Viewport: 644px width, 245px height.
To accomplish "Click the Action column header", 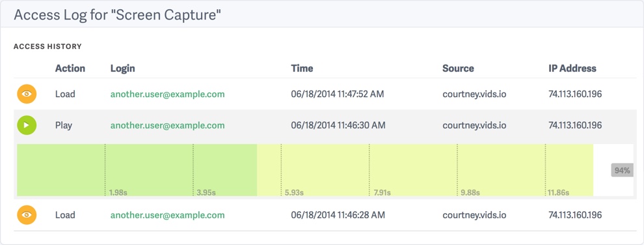I will [x=70, y=68].
